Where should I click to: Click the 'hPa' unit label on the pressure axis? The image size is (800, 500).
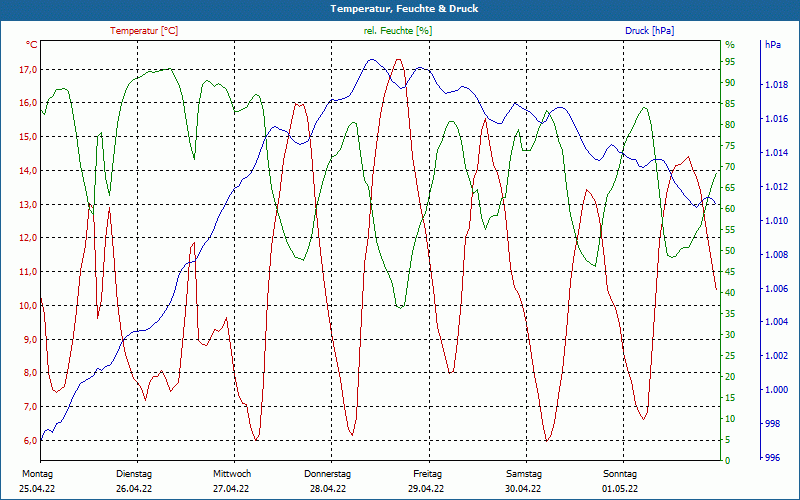(x=772, y=45)
